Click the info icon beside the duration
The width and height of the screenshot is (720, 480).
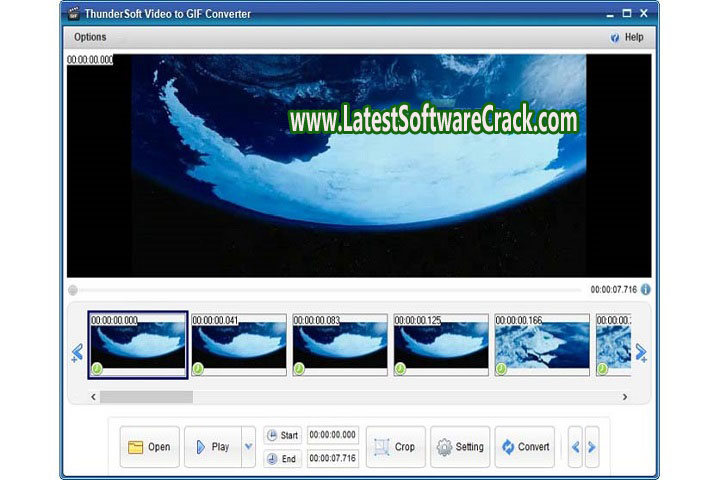645,289
